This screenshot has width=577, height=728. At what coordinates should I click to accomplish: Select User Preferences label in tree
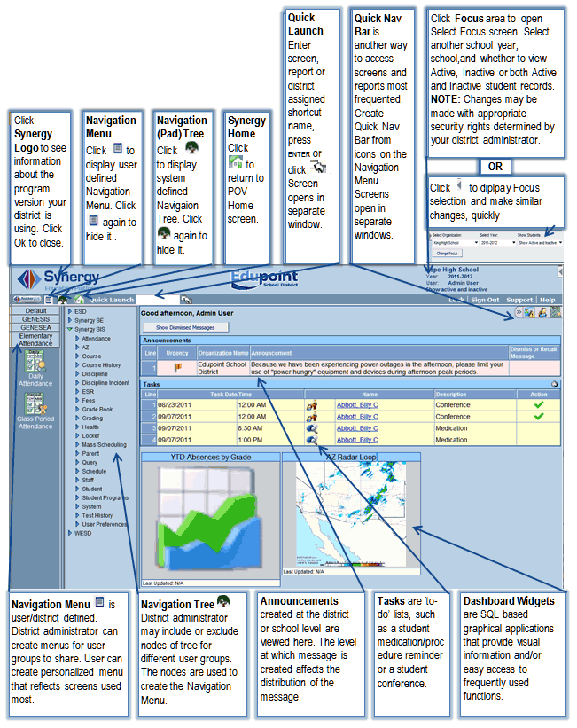104,524
